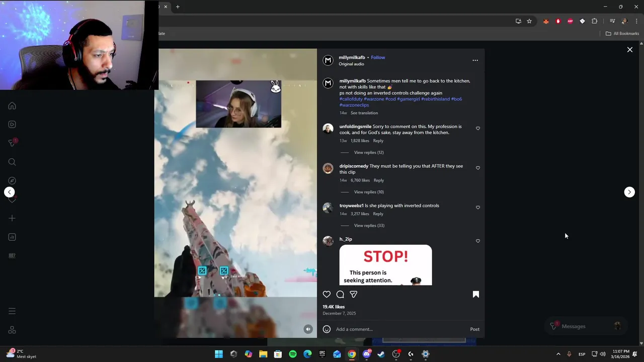
Task: Expand View replies (12)
Action: click(x=369, y=152)
